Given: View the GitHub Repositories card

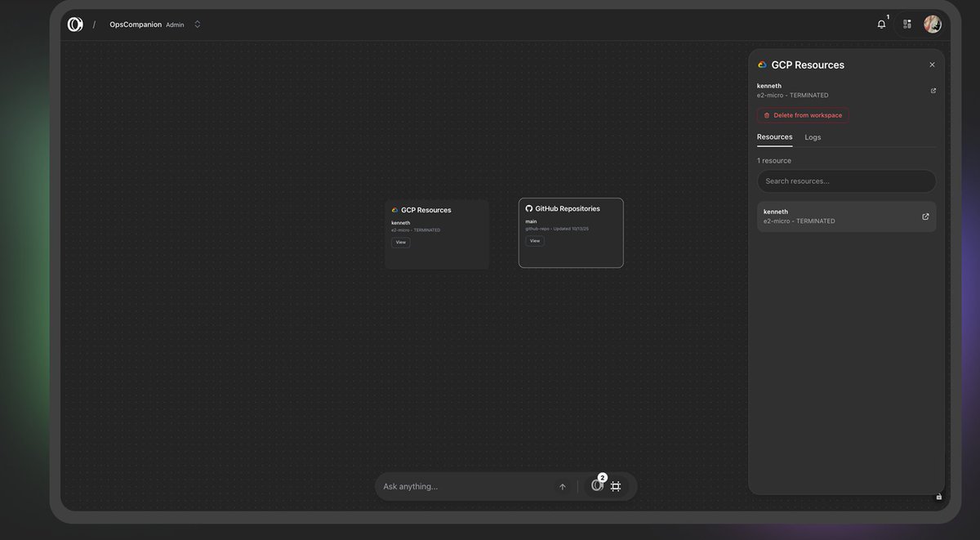Looking at the screenshot, I should tap(535, 241).
